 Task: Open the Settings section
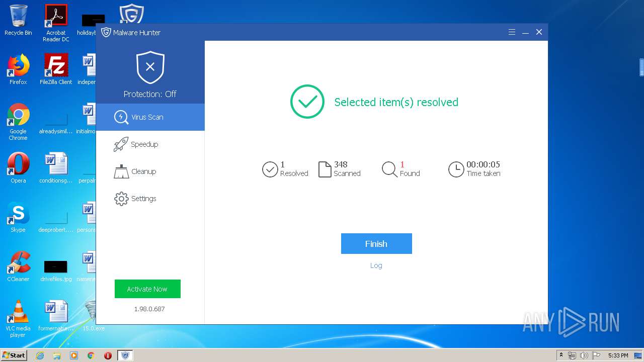(x=150, y=199)
